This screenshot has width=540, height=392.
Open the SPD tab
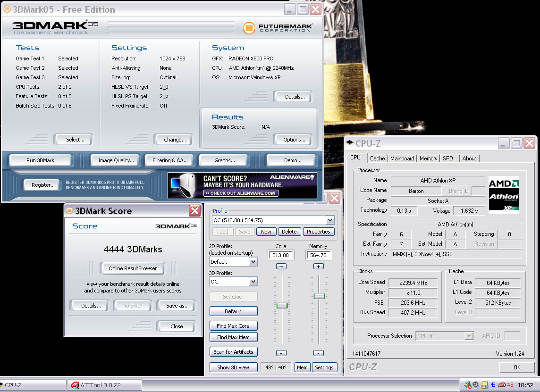447,158
